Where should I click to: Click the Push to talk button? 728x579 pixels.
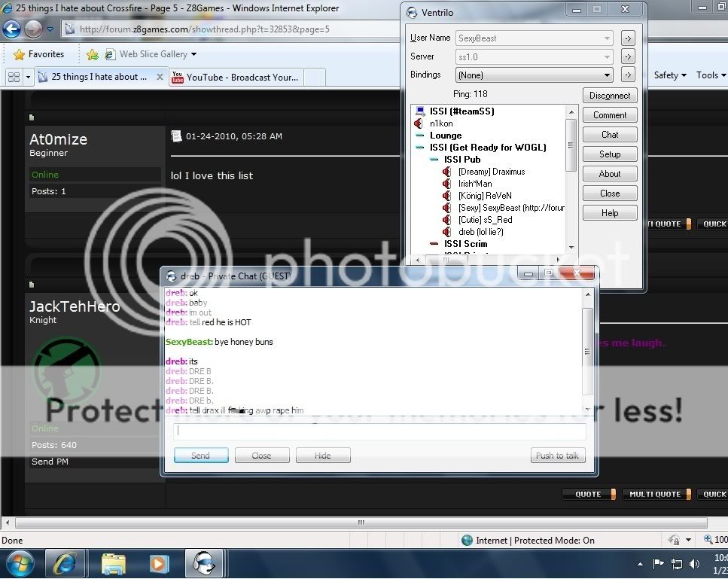point(557,456)
